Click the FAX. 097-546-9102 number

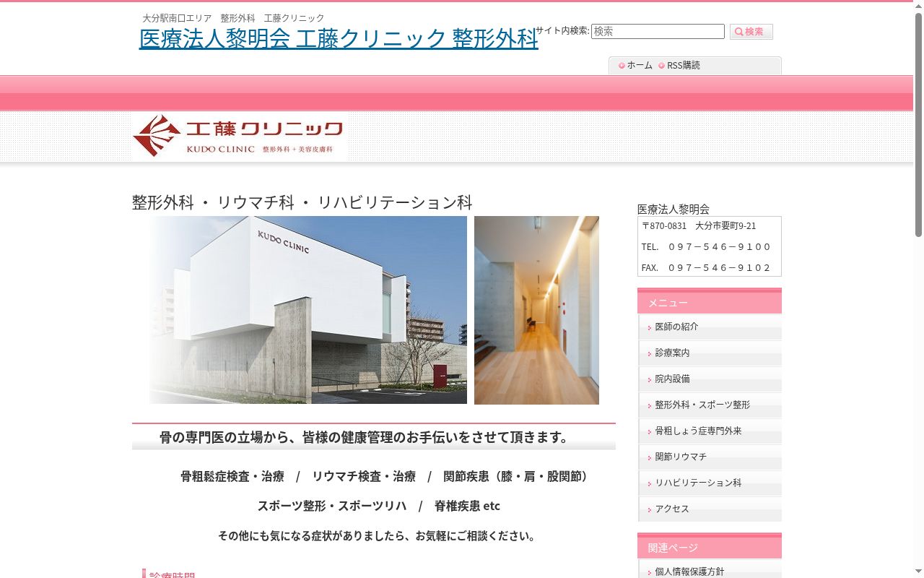(x=706, y=268)
